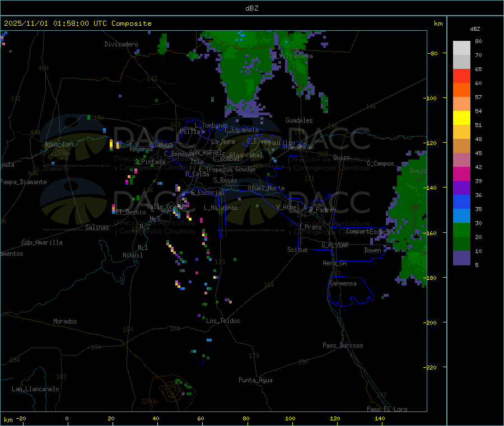
Task: Click the G_Campos place label
Action: [381, 163]
